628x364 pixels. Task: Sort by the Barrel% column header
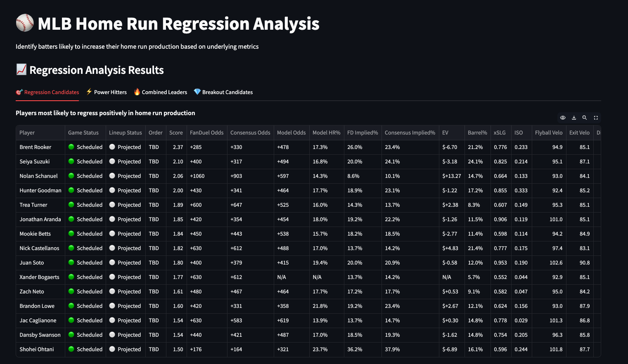click(477, 132)
